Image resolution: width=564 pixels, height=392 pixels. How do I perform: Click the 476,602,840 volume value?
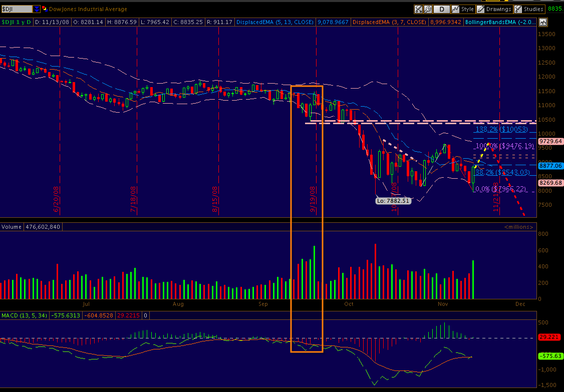(x=43, y=227)
